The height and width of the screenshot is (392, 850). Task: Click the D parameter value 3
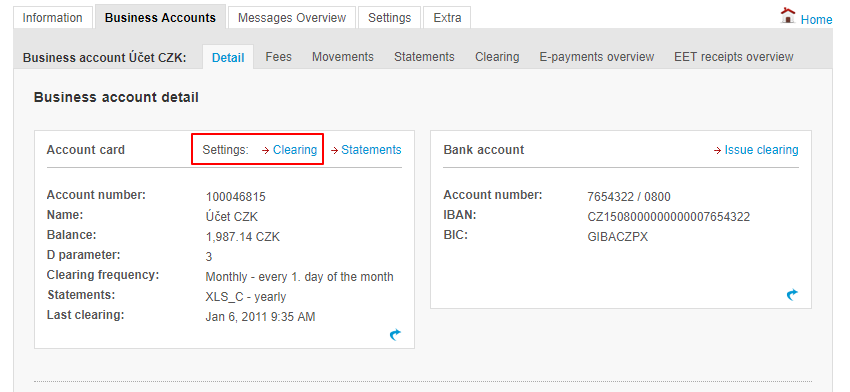(209, 256)
